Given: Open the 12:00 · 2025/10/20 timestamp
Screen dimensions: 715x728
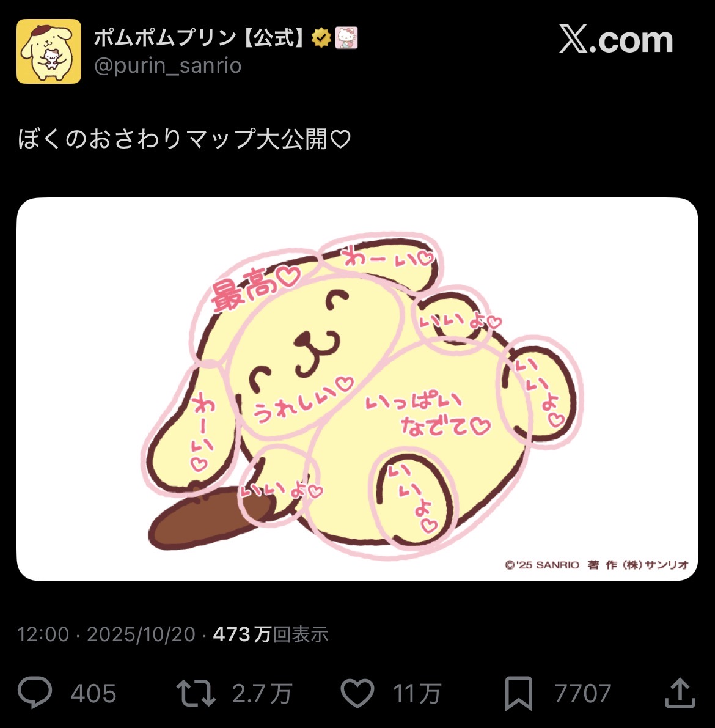Looking at the screenshot, I should [x=106, y=634].
